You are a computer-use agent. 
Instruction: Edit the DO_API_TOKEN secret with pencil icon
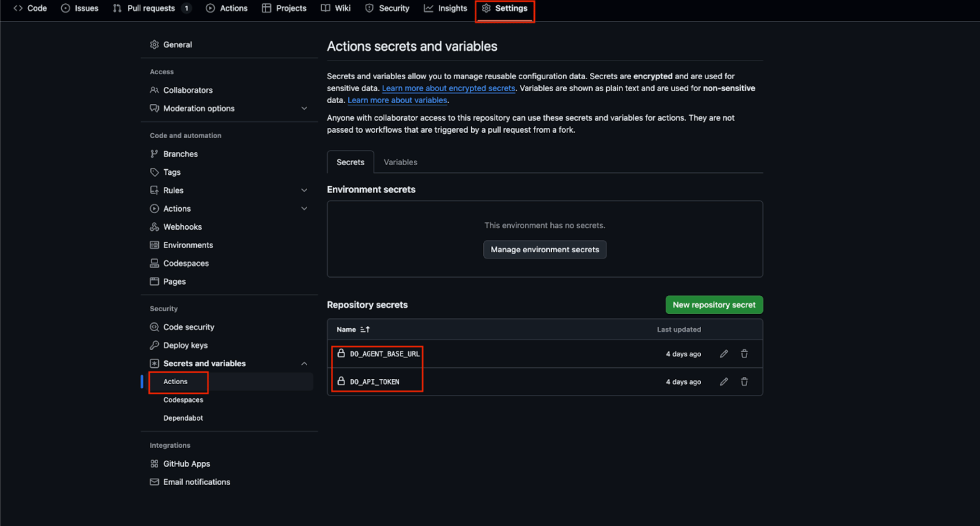coord(724,382)
